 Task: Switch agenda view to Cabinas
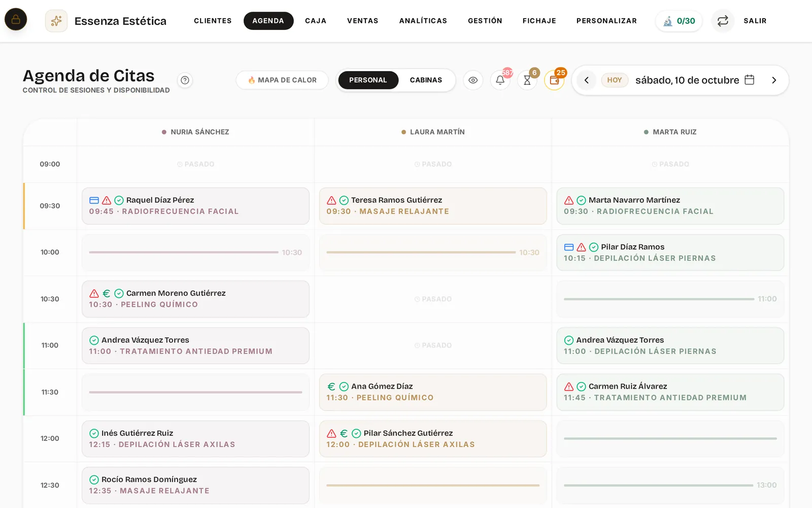pyautogui.click(x=426, y=80)
